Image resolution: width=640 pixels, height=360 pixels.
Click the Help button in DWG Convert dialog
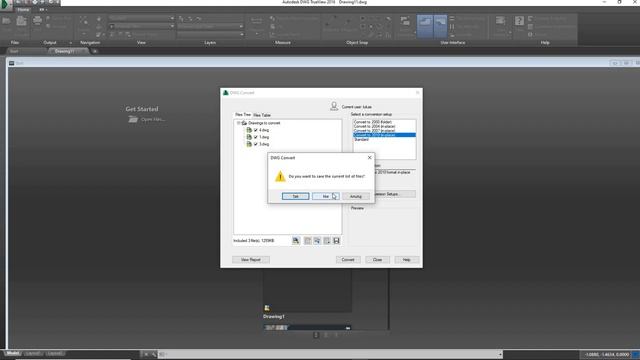click(407, 260)
